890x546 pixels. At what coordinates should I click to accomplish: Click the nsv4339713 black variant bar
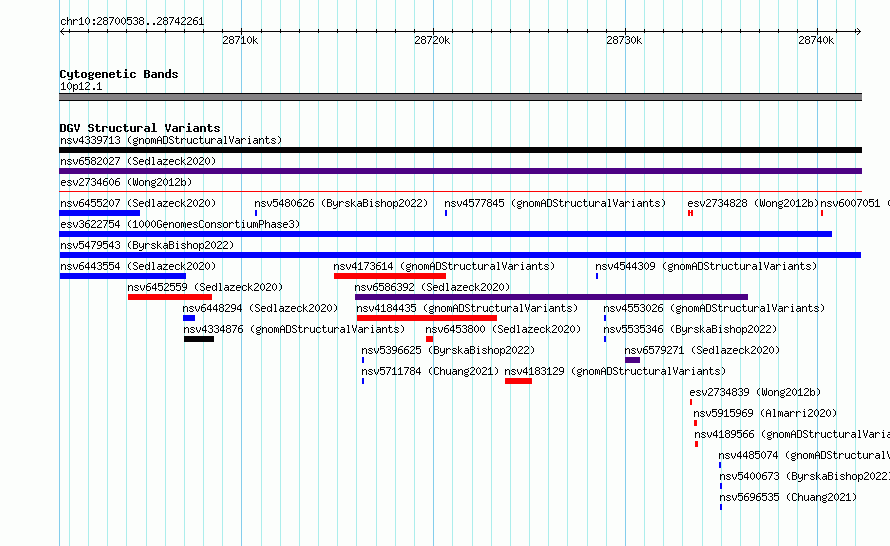click(460, 150)
